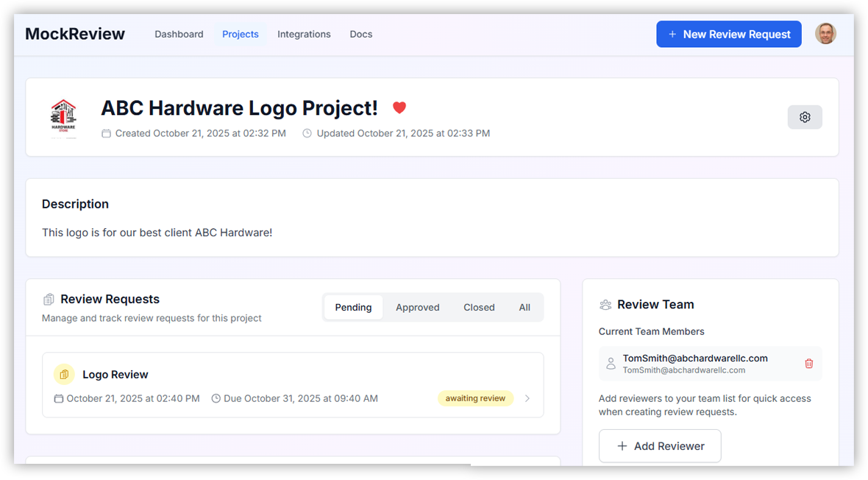Click the ABC Hardware project logo thumbnail
868x480 pixels.
coord(63,118)
